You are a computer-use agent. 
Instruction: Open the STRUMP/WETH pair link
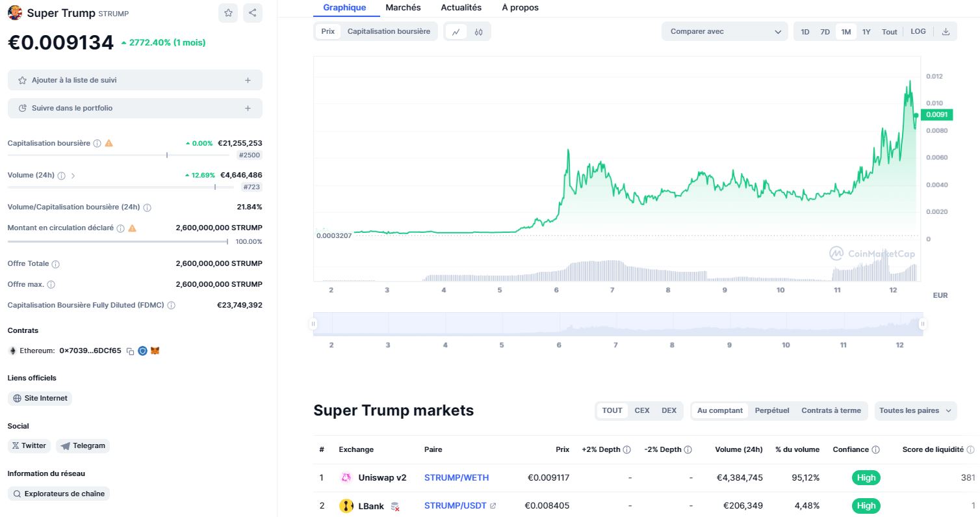[456, 477]
